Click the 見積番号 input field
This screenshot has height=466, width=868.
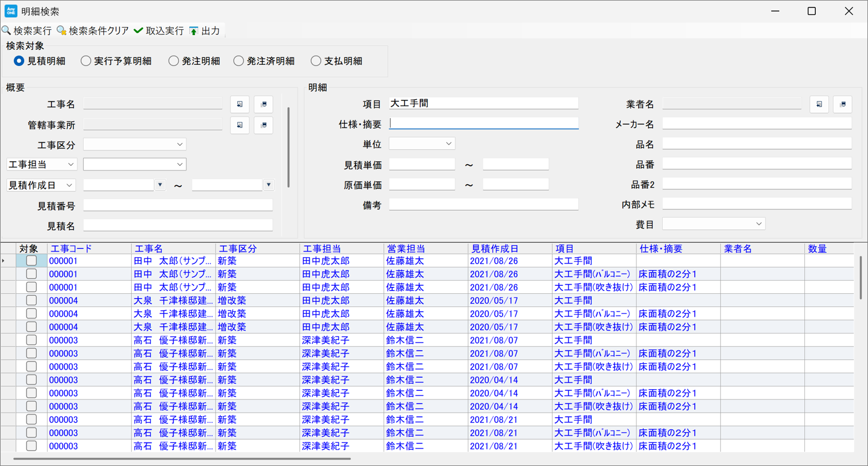tap(178, 205)
